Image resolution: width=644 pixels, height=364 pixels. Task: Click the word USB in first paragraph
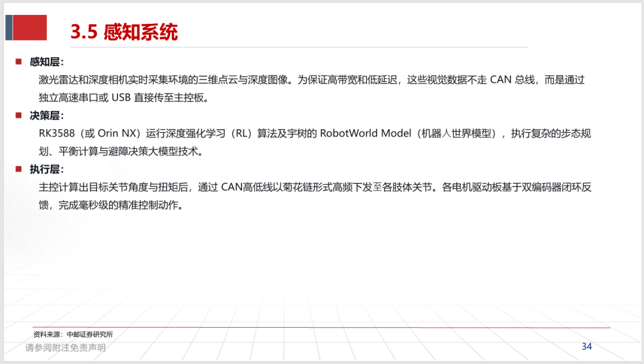coord(120,98)
